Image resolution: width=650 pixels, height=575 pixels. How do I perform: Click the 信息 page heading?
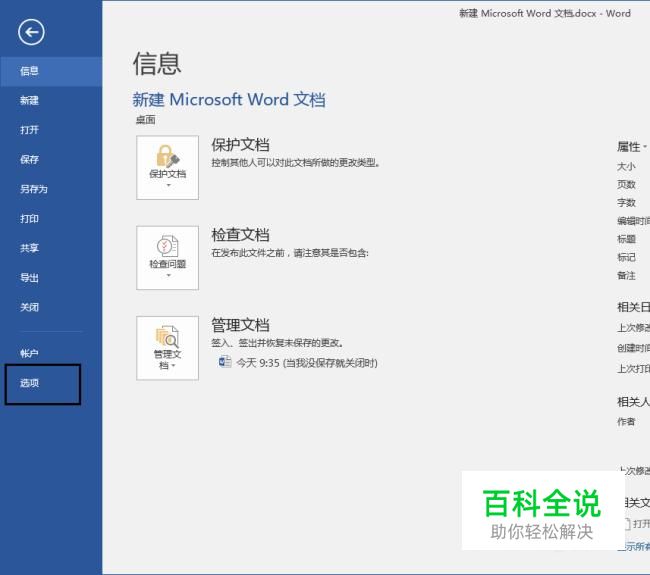coord(157,64)
